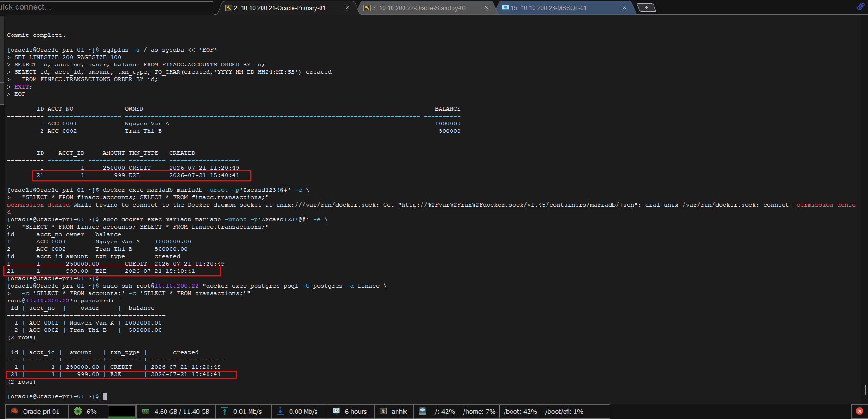
Task: Click the MSSQL-01 tab session icon
Action: click(x=505, y=8)
